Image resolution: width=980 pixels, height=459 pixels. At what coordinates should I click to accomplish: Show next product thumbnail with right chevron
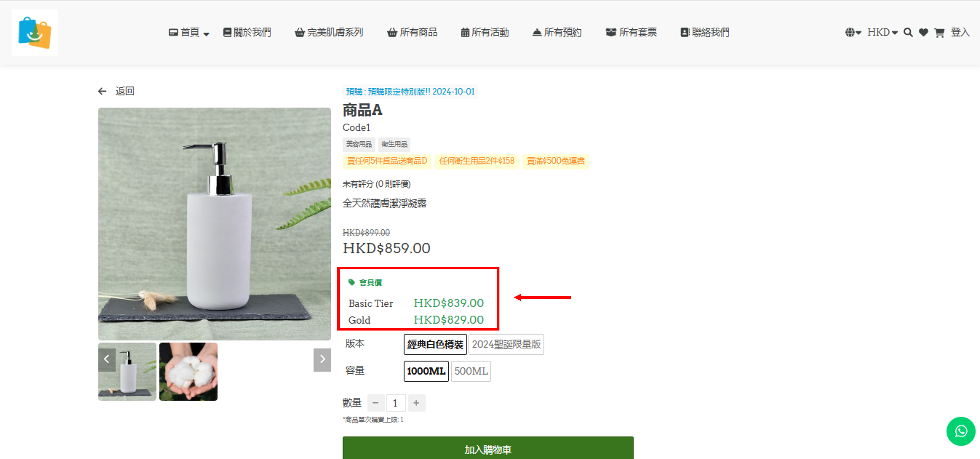click(x=322, y=359)
